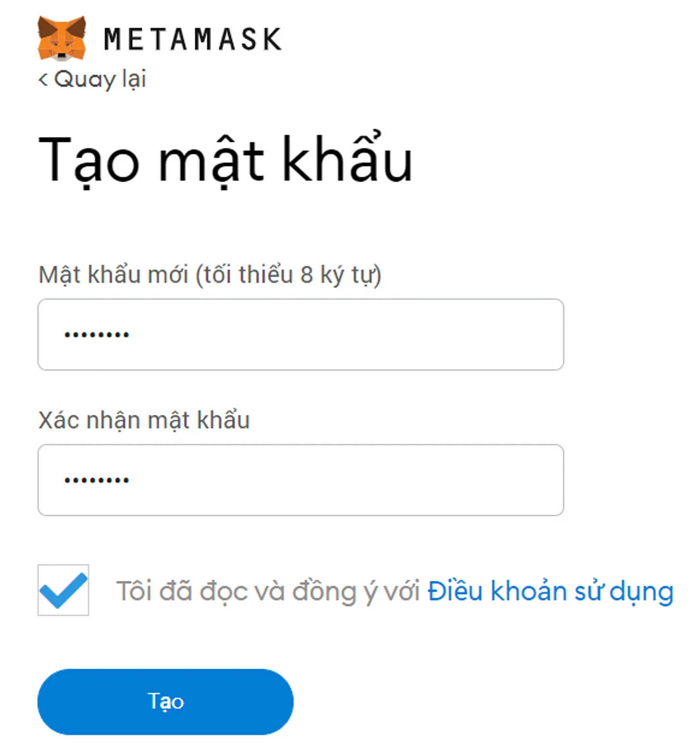Go back via the Quay lại link

click(x=100, y=79)
